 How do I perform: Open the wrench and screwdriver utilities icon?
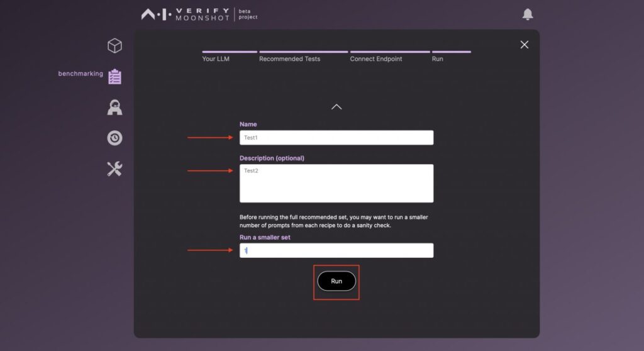point(114,169)
